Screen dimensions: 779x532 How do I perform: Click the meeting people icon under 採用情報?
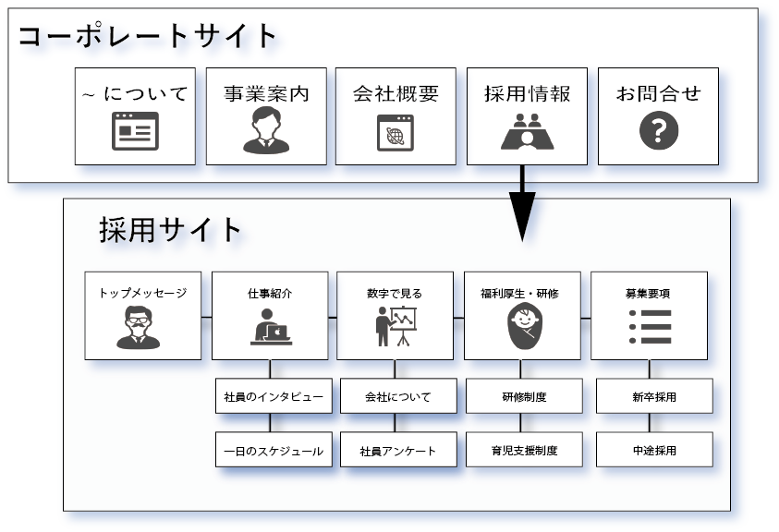click(527, 131)
